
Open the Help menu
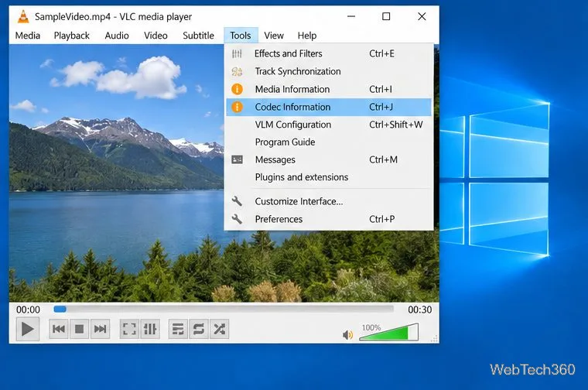pos(307,36)
